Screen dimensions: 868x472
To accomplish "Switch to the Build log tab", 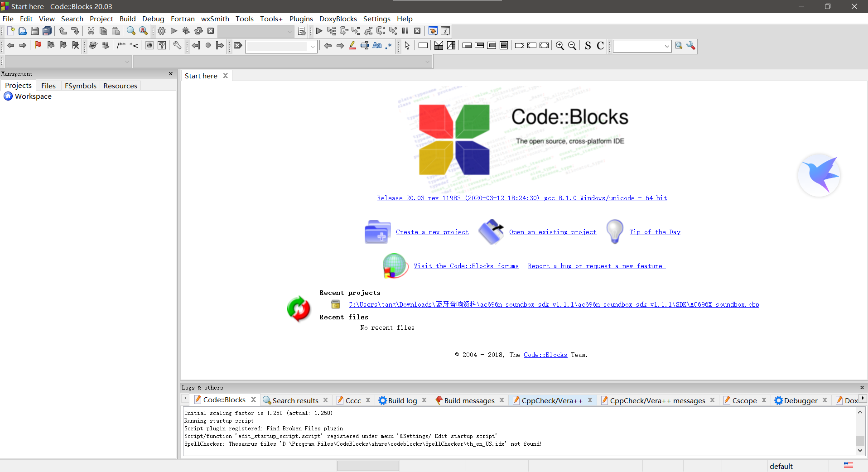I will pyautogui.click(x=402, y=400).
